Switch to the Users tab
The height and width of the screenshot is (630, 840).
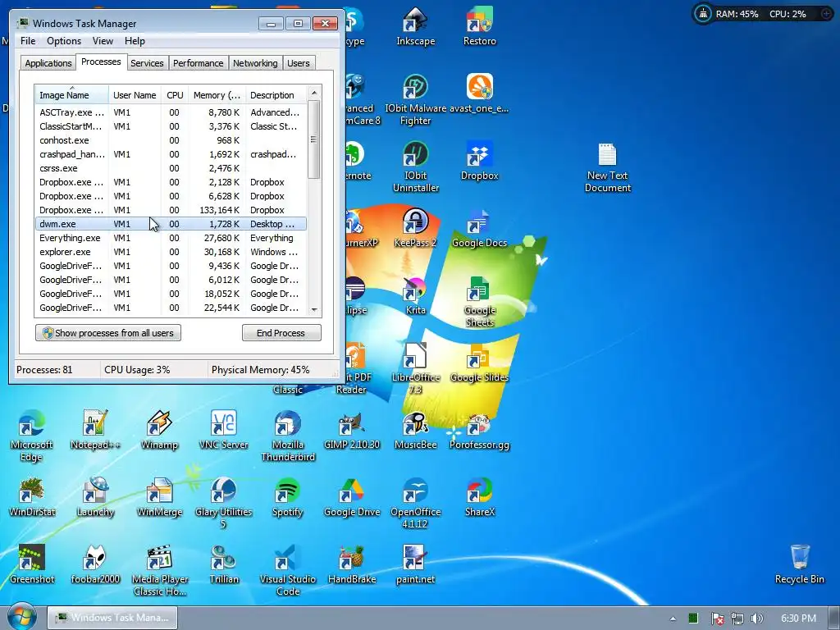point(298,63)
